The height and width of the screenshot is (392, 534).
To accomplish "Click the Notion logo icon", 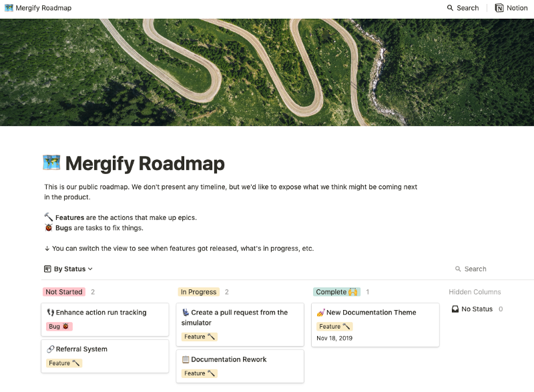I will point(499,8).
